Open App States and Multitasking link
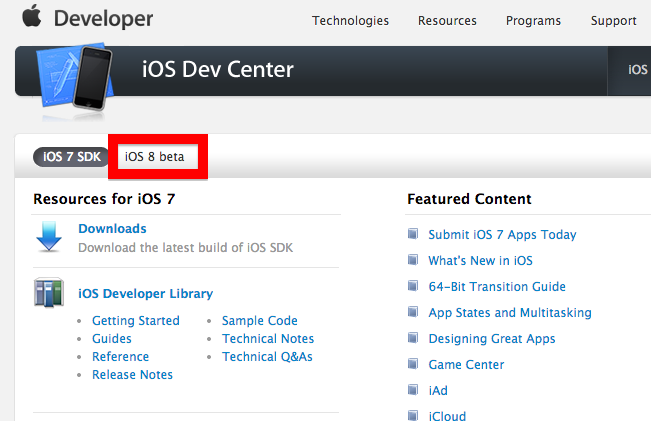Viewport: 651px width, 421px height. [510, 313]
